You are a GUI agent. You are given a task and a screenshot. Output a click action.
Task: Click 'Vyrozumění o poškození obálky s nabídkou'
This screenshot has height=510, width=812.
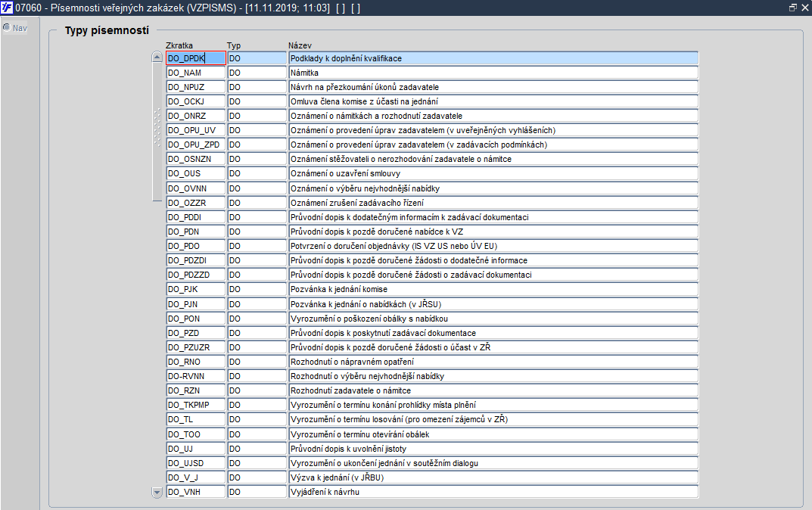click(493, 319)
